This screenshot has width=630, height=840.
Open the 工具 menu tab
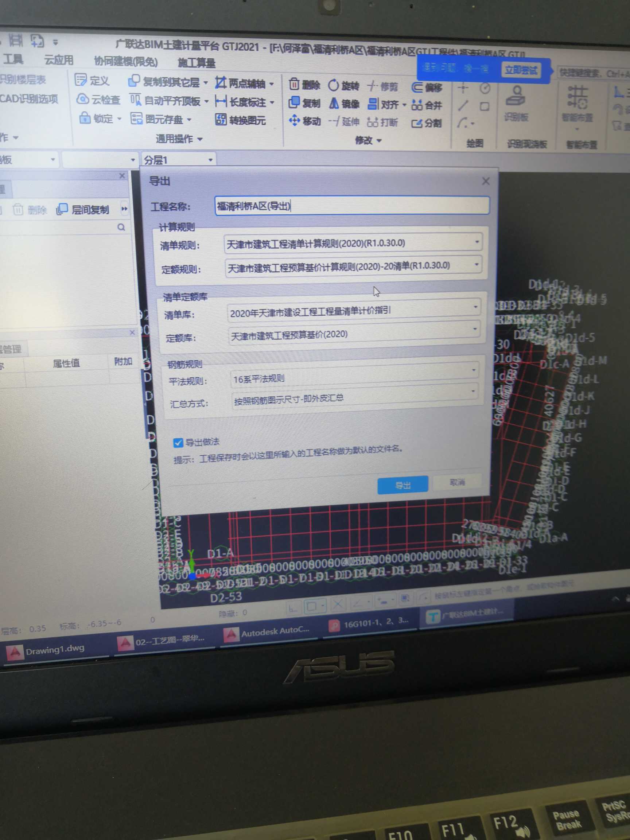click(x=13, y=59)
